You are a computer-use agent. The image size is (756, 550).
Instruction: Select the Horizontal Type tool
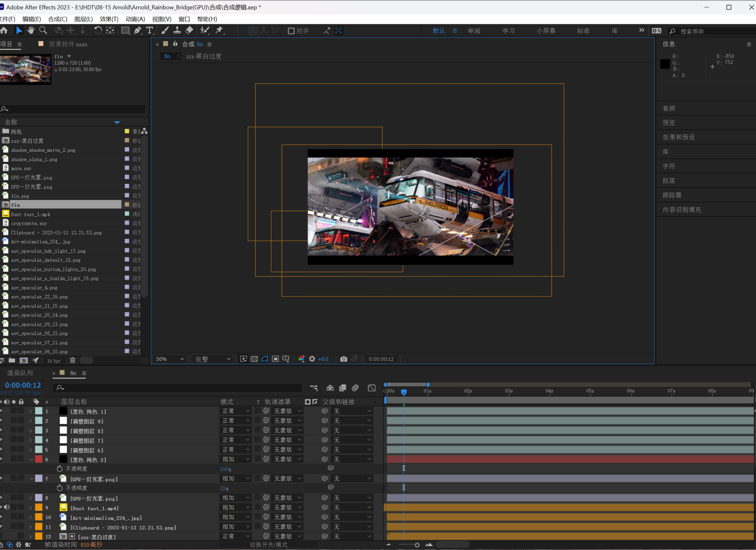[149, 31]
